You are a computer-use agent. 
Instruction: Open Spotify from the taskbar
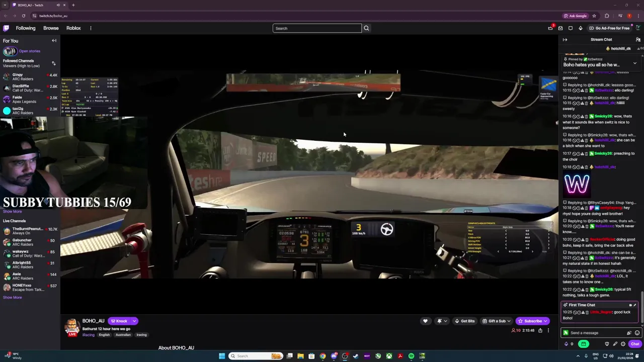tap(411, 356)
